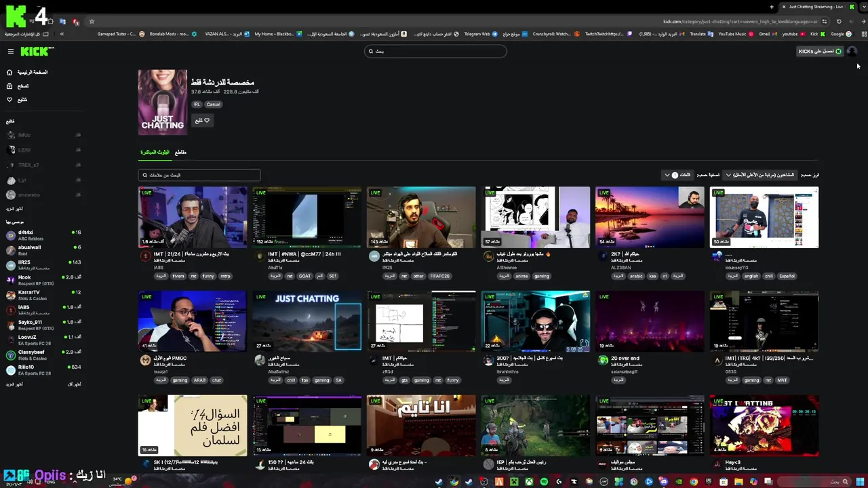This screenshot has width=868, height=488.
Task: Open Hook recommended channel
Action: click(x=43, y=280)
